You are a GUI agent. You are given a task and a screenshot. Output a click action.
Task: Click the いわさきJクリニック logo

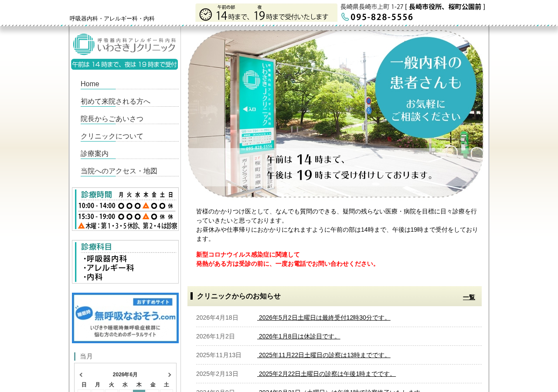pyautogui.click(x=124, y=44)
